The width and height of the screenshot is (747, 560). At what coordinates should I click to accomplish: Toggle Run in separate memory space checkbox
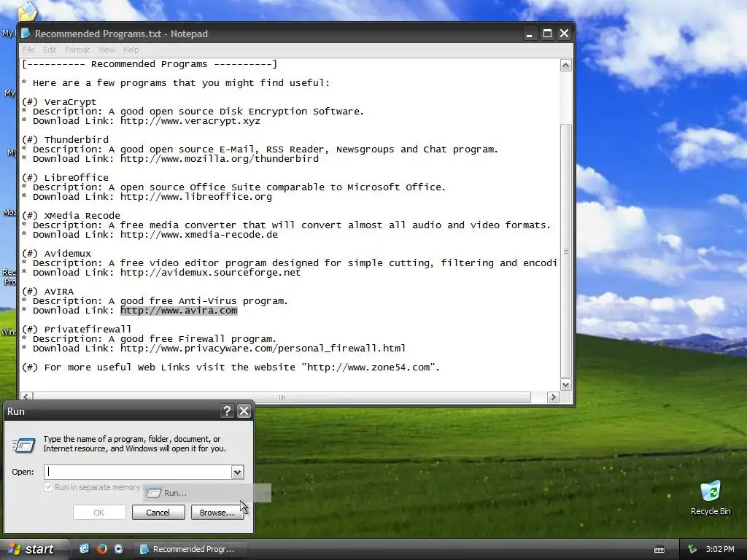(48, 487)
